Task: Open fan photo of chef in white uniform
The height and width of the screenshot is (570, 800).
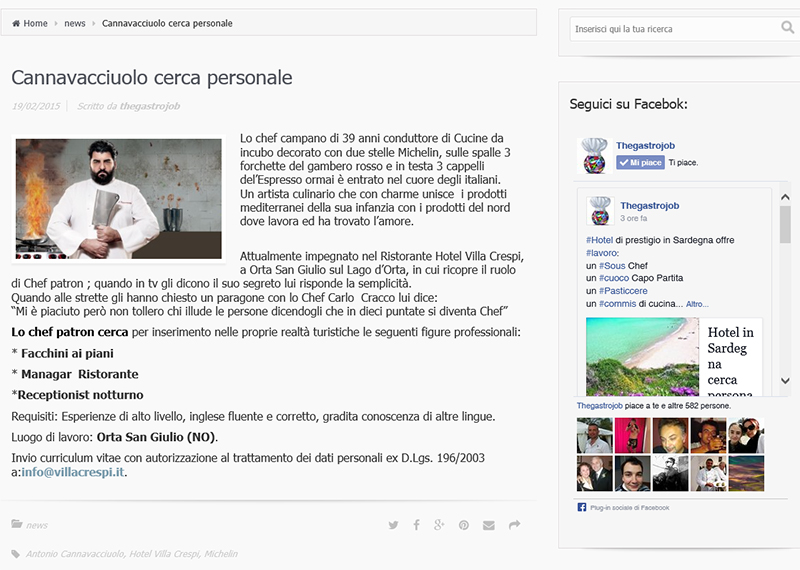Action: 708,474
